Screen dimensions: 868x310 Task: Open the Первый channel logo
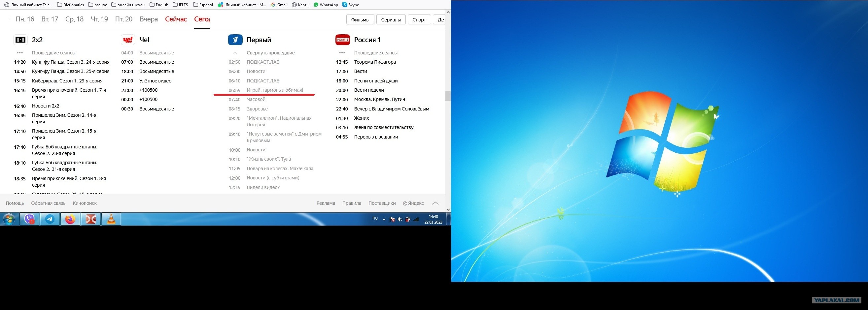(x=235, y=40)
